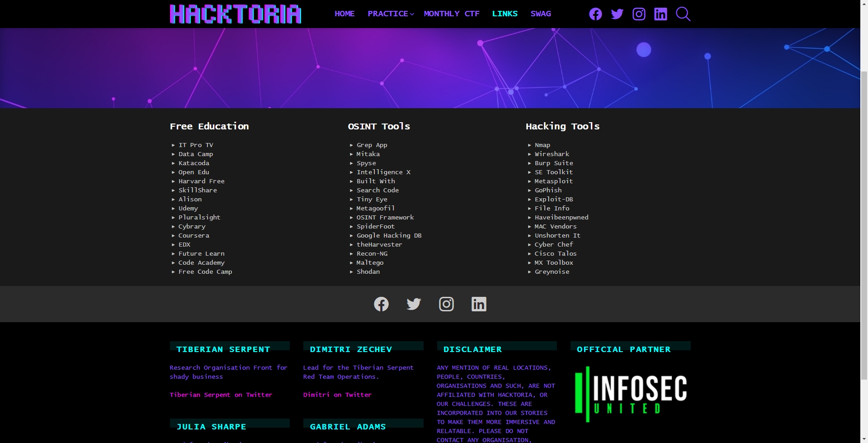The width and height of the screenshot is (868, 443).
Task: Go to the Home menu item
Action: coord(344,14)
